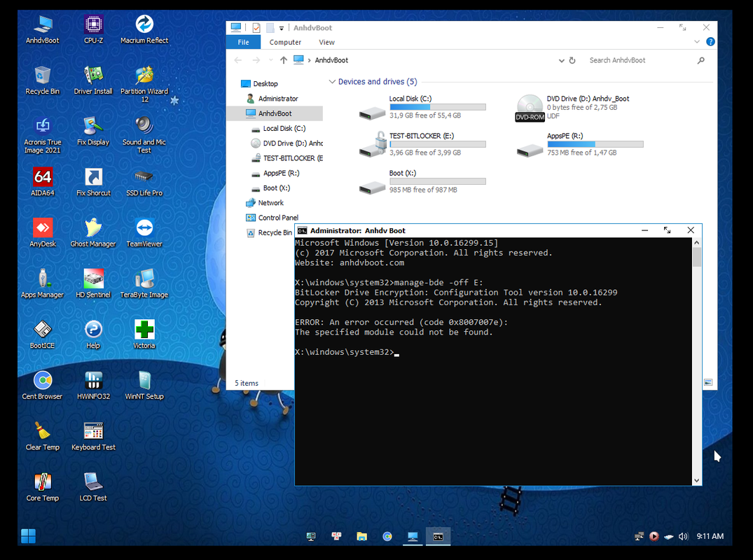Open Macrium Reflect desktop shortcut

144,30
